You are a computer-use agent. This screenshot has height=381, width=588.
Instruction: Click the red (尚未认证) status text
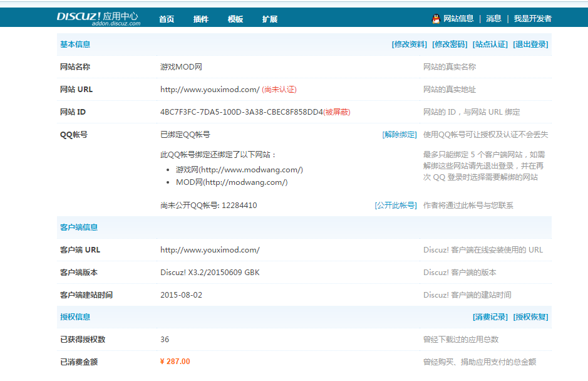[x=279, y=90]
